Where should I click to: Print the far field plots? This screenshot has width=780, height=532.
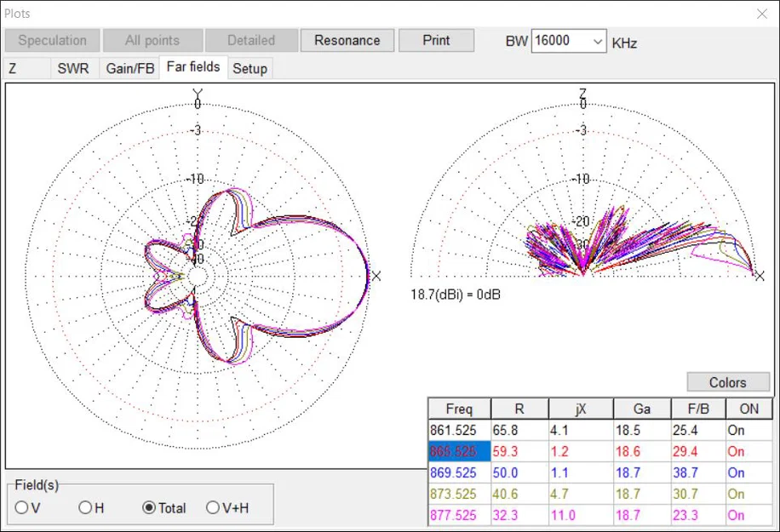(436, 40)
